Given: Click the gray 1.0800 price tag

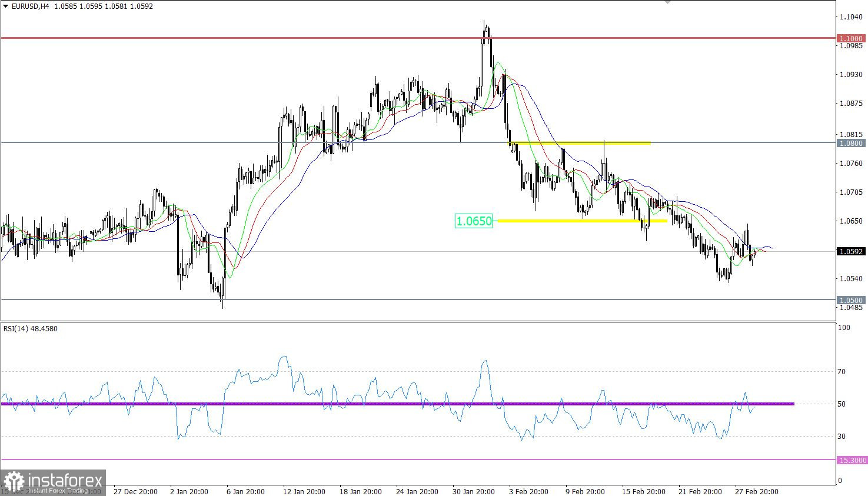Looking at the screenshot, I should click(852, 143).
